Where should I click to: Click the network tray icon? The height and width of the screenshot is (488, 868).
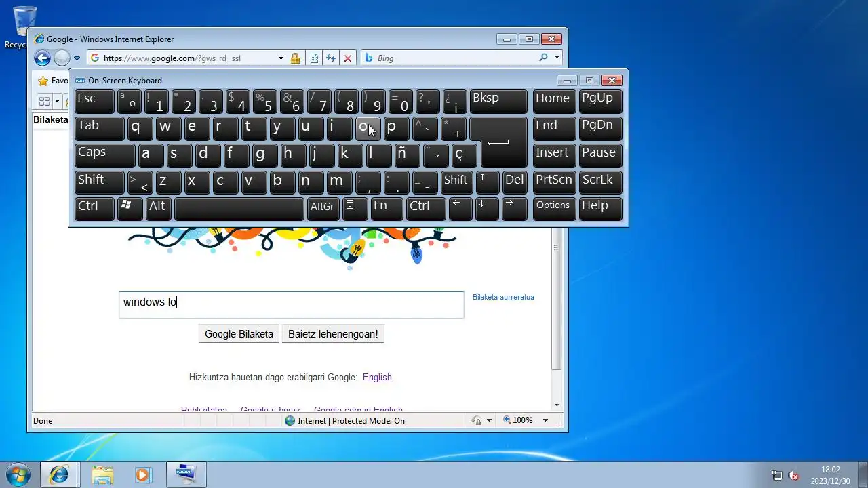point(777,476)
